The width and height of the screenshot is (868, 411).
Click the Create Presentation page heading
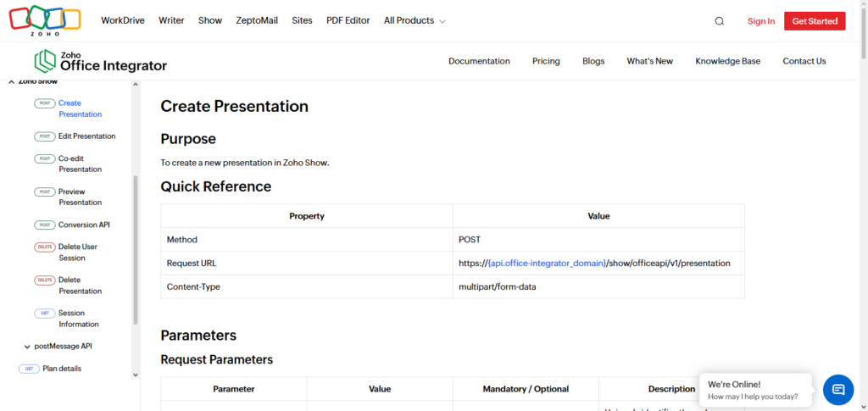coord(234,106)
